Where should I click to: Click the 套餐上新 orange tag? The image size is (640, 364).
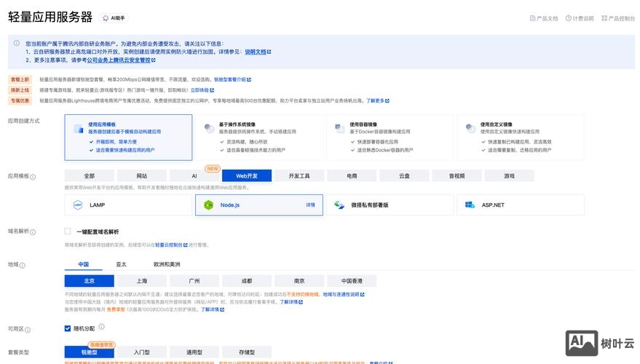(x=20, y=79)
